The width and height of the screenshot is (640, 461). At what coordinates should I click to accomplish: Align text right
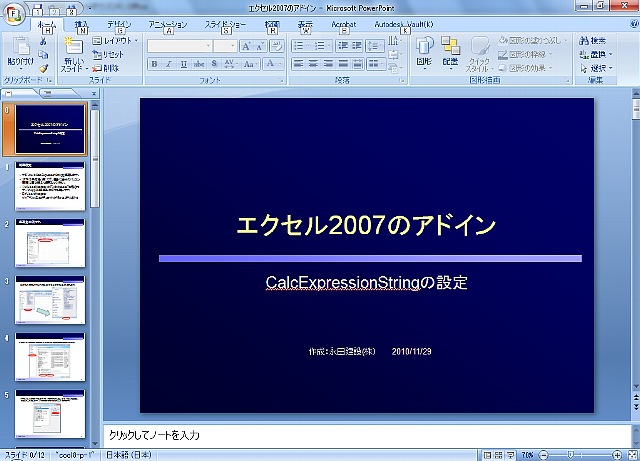pyautogui.click(x=328, y=64)
